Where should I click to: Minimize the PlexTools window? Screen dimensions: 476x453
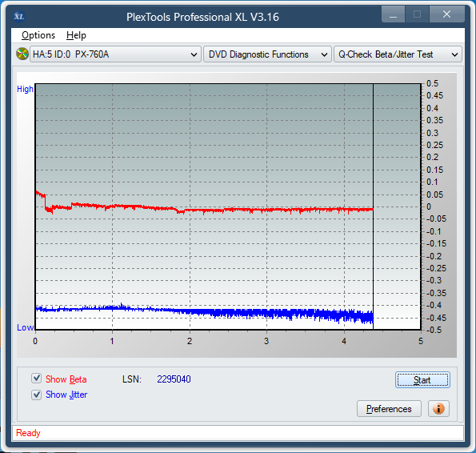pyautogui.click(x=393, y=14)
